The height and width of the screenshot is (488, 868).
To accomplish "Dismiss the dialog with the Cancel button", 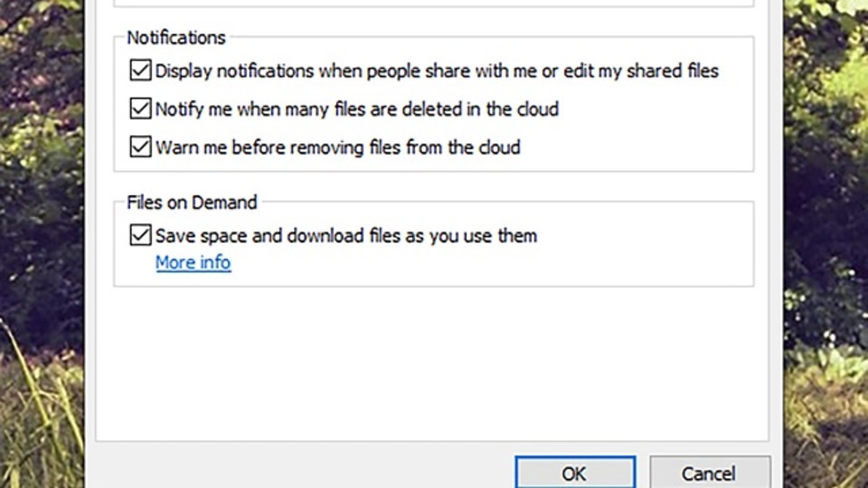I will (709, 473).
